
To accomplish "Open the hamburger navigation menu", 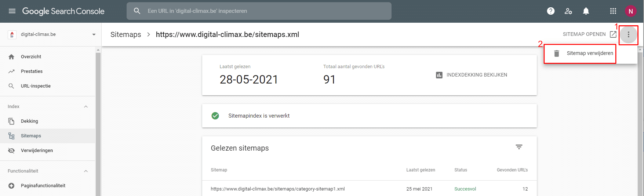I will [12, 11].
